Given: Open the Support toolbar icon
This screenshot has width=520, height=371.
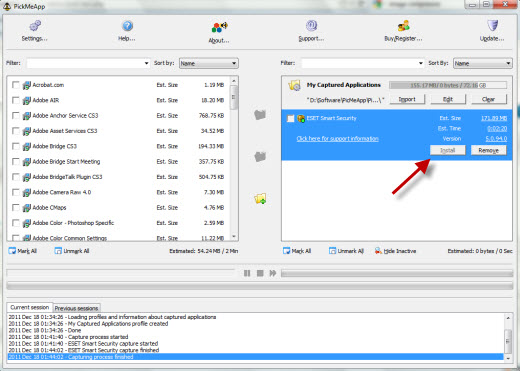Looking at the screenshot, I should [311, 31].
